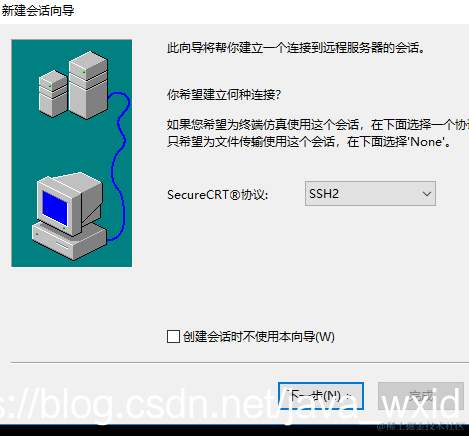Click the small server box icon
This screenshot has height=436, width=469.
(53, 94)
